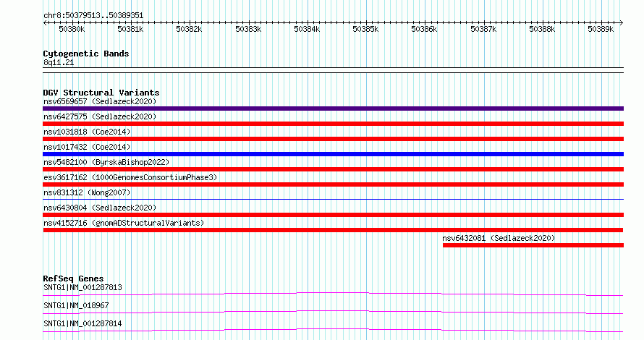Click the chr8:50379513..50389351 coordinate label

point(93,16)
